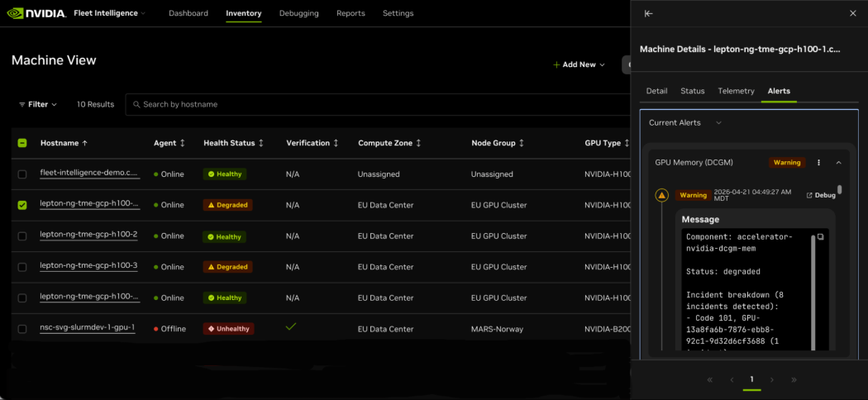Click the MARS-Norway node group cell

pyautogui.click(x=498, y=329)
